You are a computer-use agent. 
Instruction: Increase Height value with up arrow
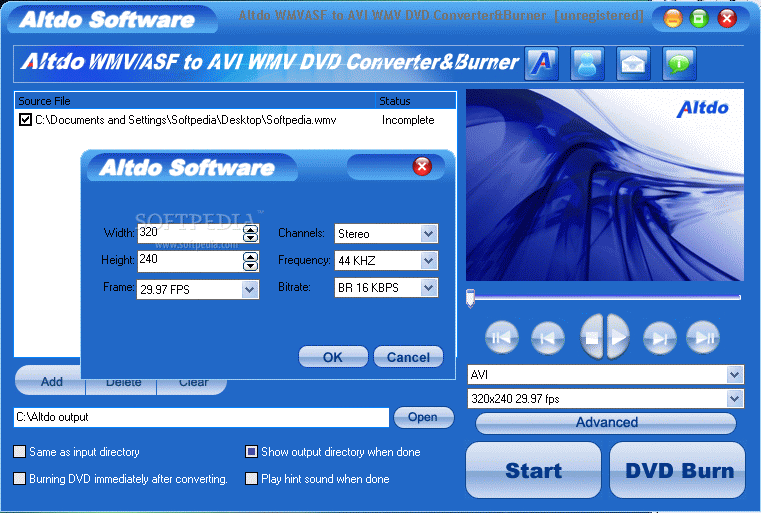(x=250, y=257)
